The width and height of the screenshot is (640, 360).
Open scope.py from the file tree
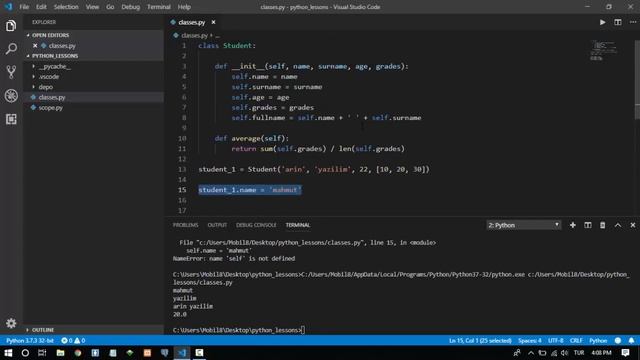pyautogui.click(x=51, y=108)
